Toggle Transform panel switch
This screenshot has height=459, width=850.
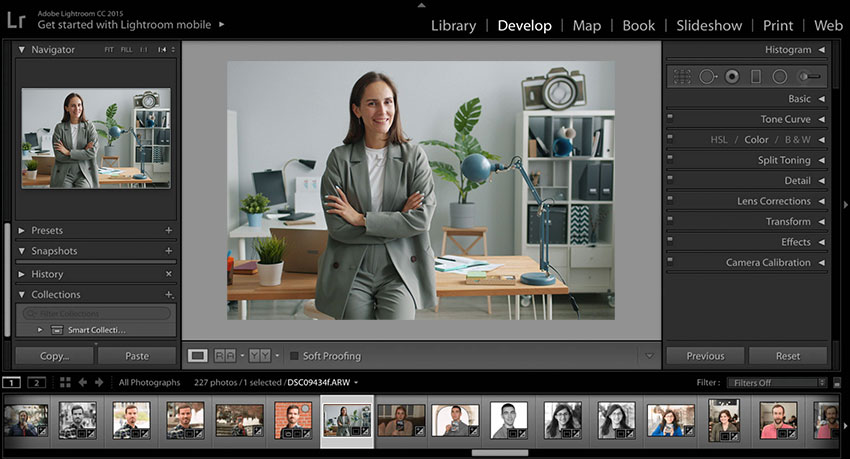click(670, 219)
